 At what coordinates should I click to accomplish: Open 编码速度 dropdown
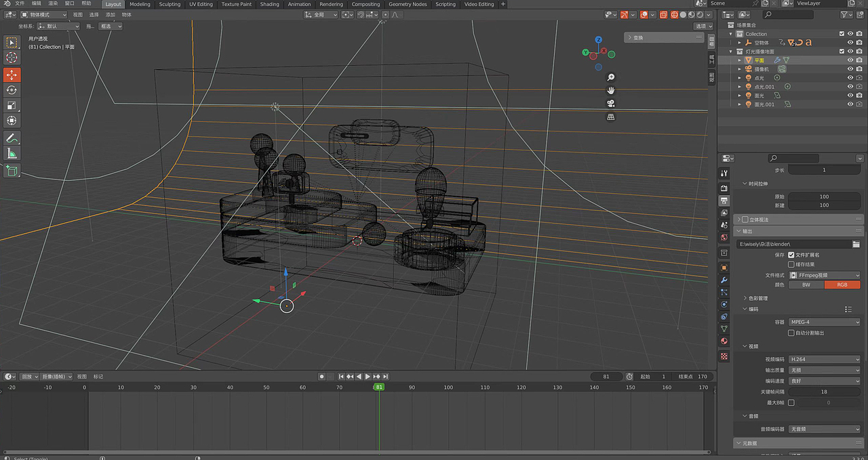825,381
